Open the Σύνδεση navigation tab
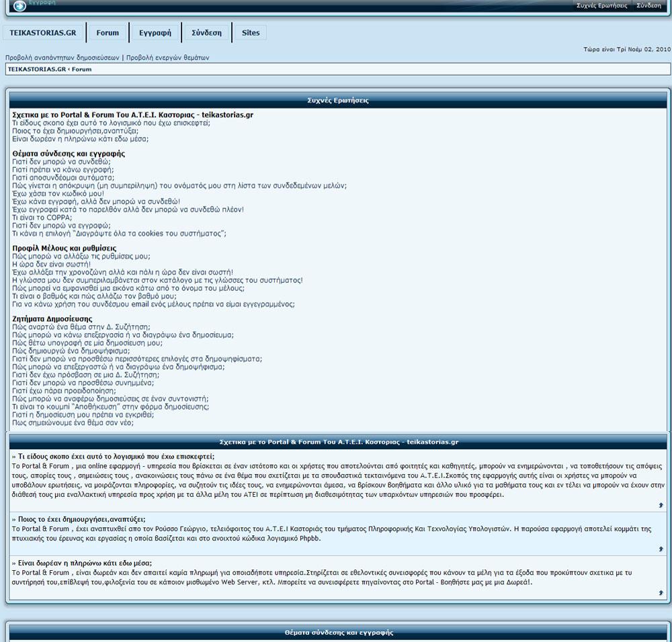 click(206, 32)
